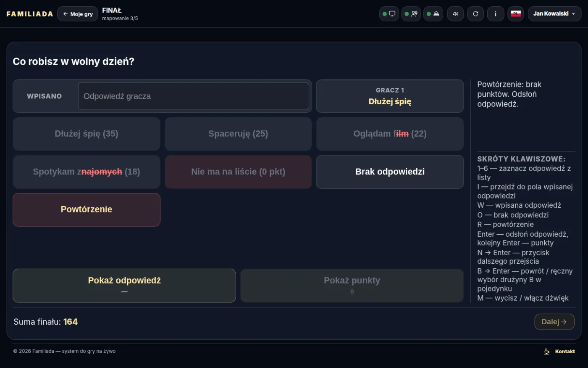Image resolution: width=588 pixels, height=368 pixels.
Task: Choose the 'Oglądam film (22)' answer
Action: 390,134
